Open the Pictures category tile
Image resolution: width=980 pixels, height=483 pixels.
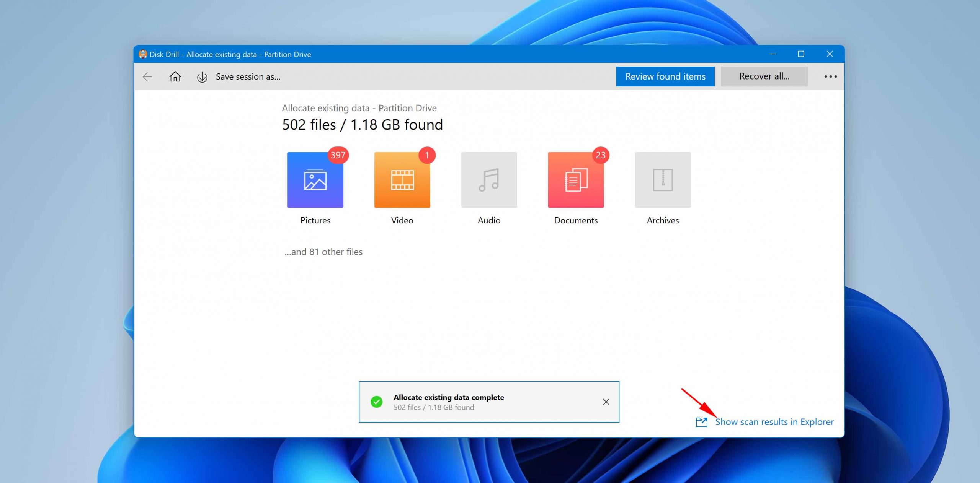tap(315, 180)
